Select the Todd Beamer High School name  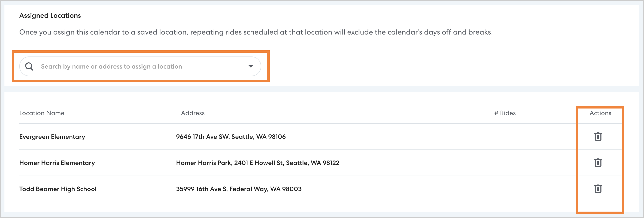pos(58,189)
